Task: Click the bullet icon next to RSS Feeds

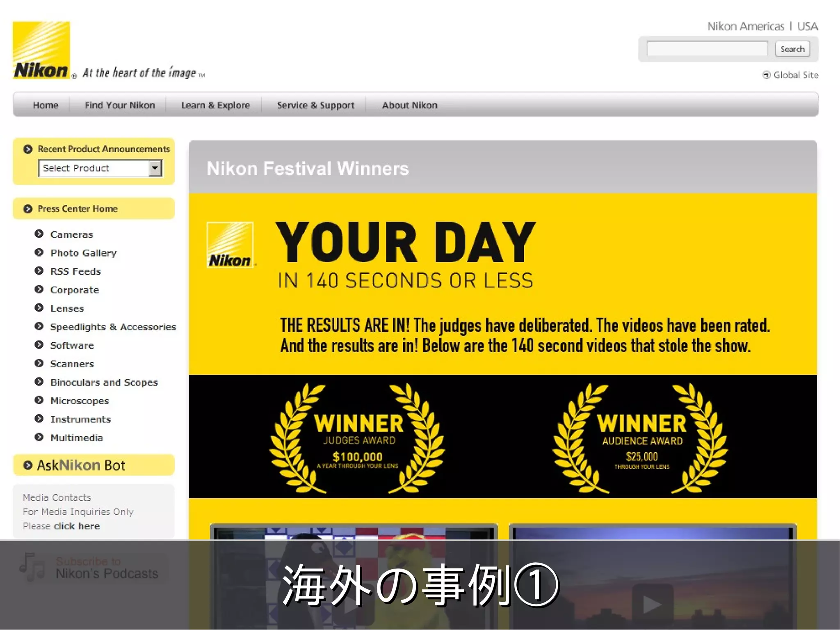Action: (x=39, y=271)
